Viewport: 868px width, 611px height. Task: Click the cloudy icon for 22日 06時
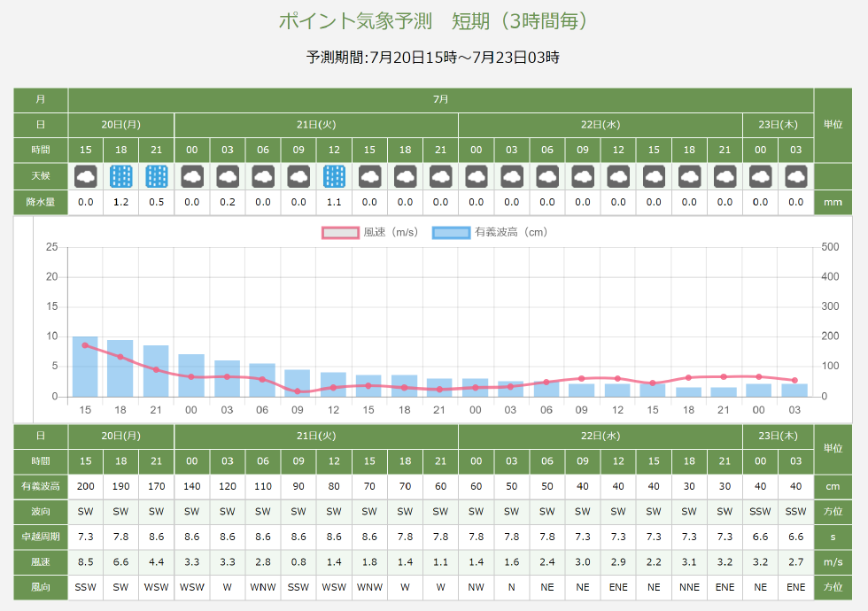(x=547, y=176)
